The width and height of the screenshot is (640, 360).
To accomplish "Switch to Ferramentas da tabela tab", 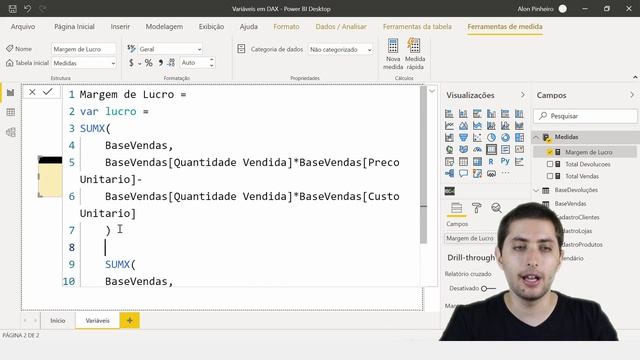I will pos(417,27).
